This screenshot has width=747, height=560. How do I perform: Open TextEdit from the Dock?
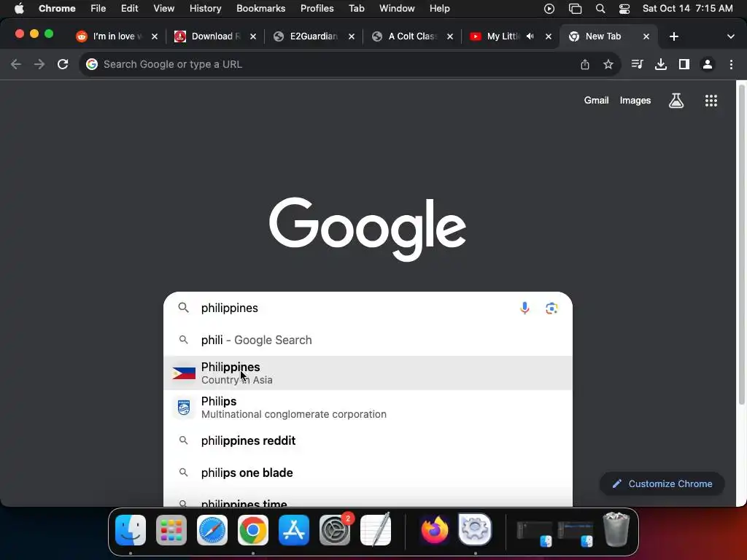click(376, 529)
